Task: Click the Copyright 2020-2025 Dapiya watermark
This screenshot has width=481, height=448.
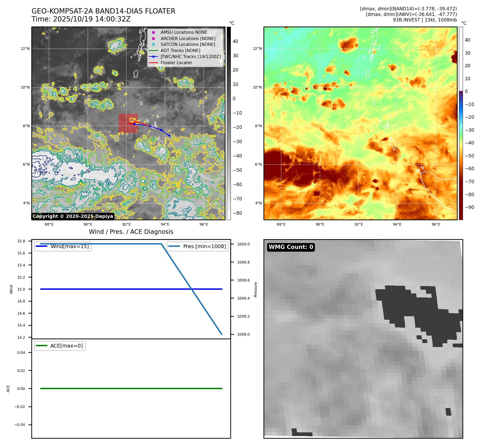Action: 73,216
